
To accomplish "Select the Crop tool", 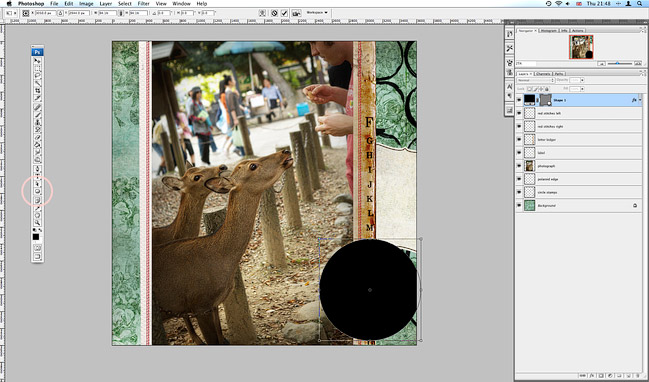I will [x=37, y=91].
